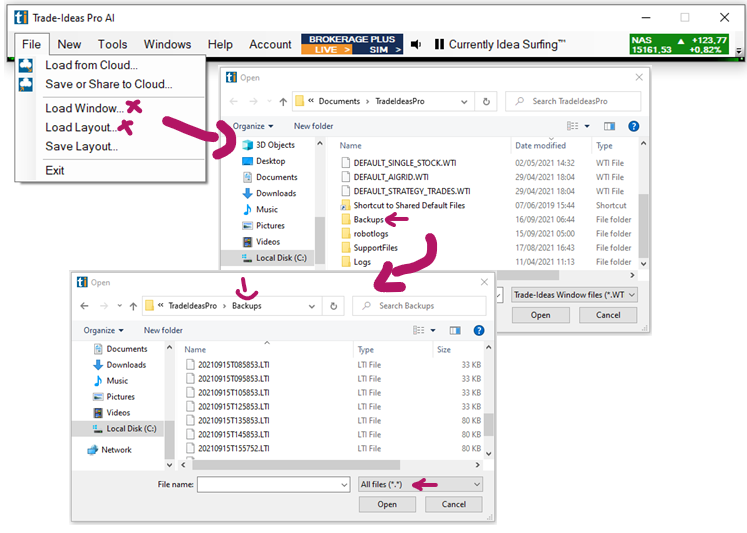Click Open button in Backups dialog

[387, 505]
